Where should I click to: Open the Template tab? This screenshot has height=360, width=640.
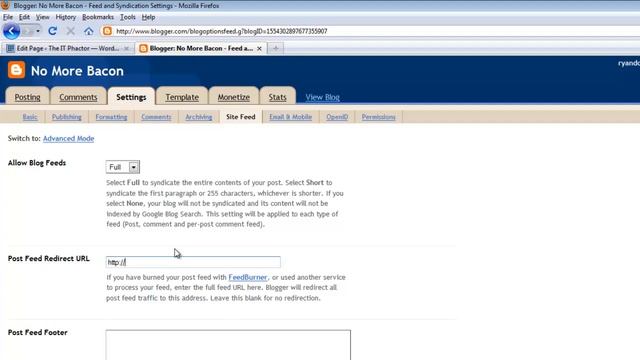tap(182, 97)
